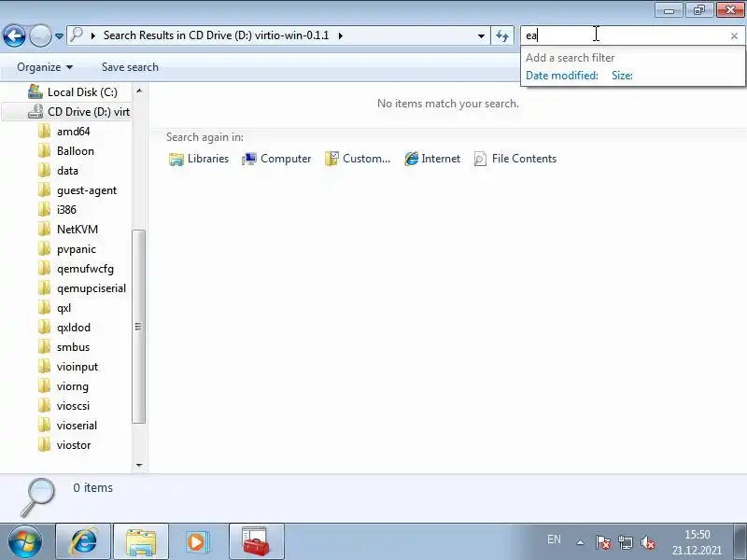Open the pvpanic folder
Screen dimensions: 747x560
[77, 249]
